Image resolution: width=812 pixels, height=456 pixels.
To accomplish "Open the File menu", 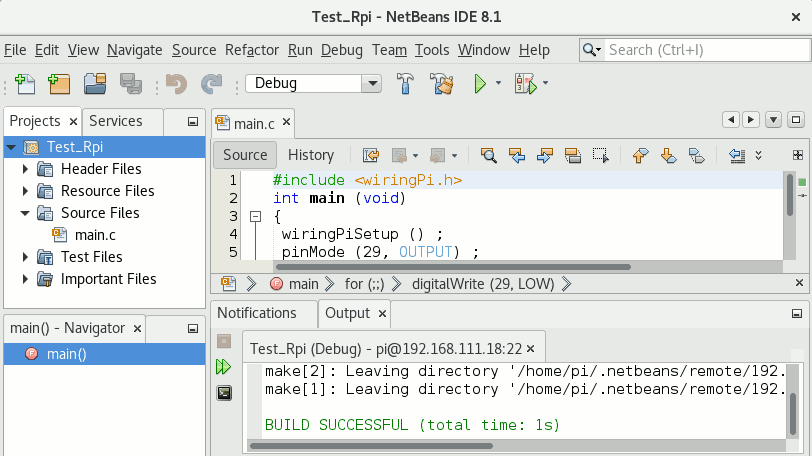I will click(15, 50).
